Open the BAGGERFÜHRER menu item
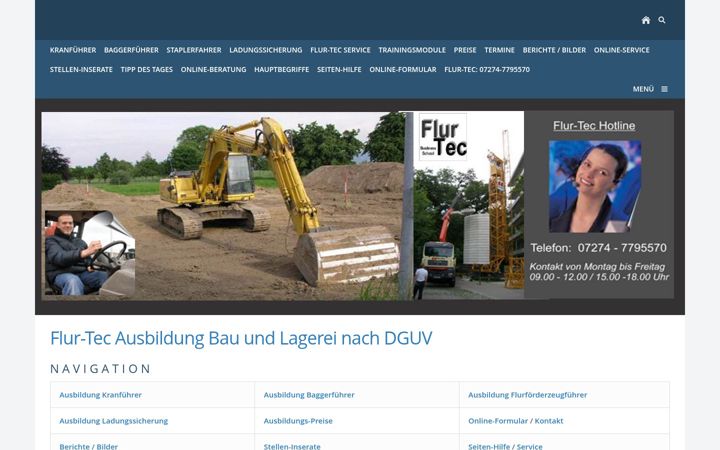Viewport: 720px width, 450px height. point(131,50)
